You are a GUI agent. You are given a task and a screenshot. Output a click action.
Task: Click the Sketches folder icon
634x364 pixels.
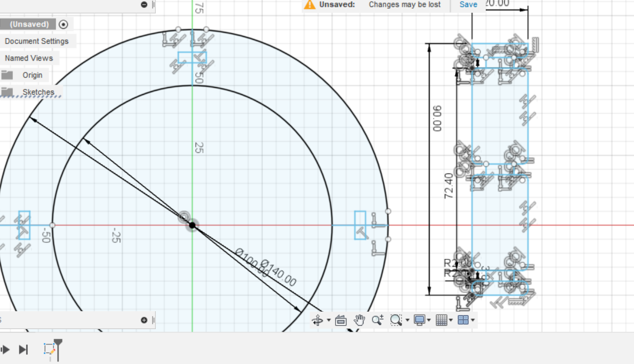[x=7, y=92]
